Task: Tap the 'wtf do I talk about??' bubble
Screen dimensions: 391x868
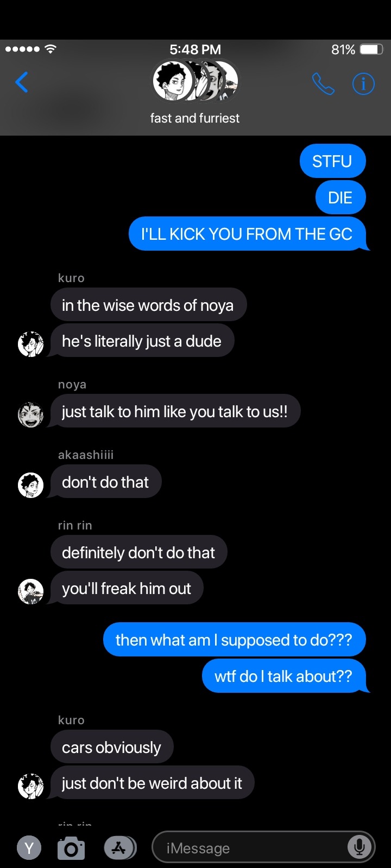Action: pyautogui.click(x=284, y=676)
